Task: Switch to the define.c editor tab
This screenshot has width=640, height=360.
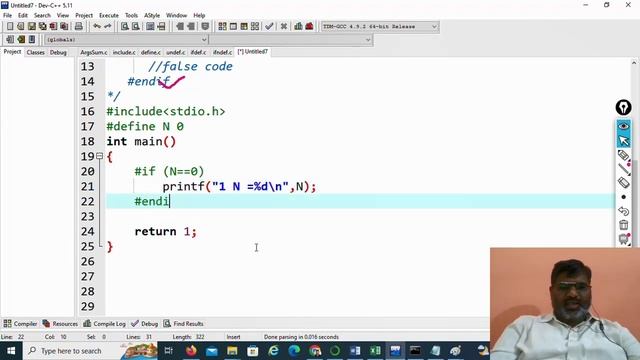Action: tap(151, 52)
